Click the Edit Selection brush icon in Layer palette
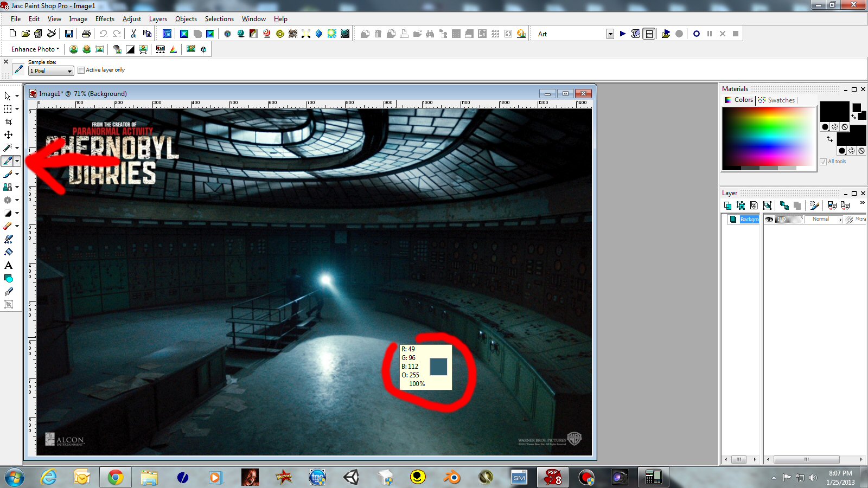Viewport: 868px width, 488px height. [814, 206]
